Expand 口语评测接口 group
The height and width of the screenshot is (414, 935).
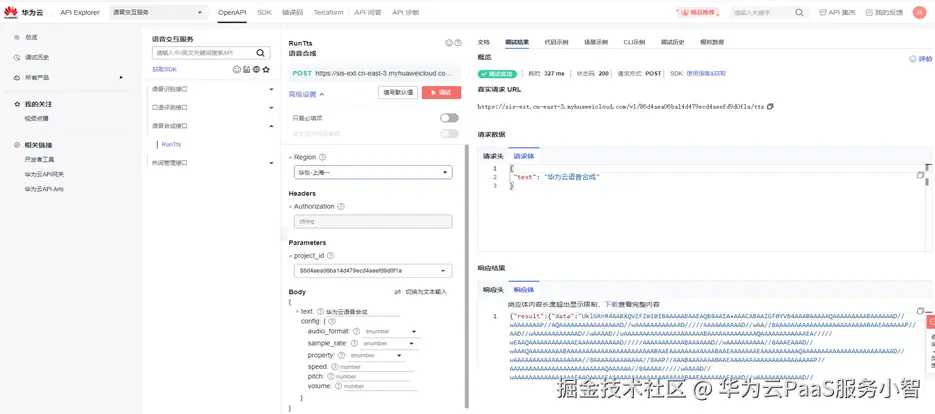271,108
